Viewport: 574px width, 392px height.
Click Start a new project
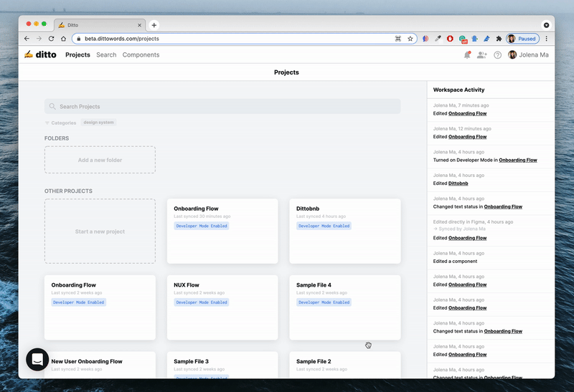100,231
